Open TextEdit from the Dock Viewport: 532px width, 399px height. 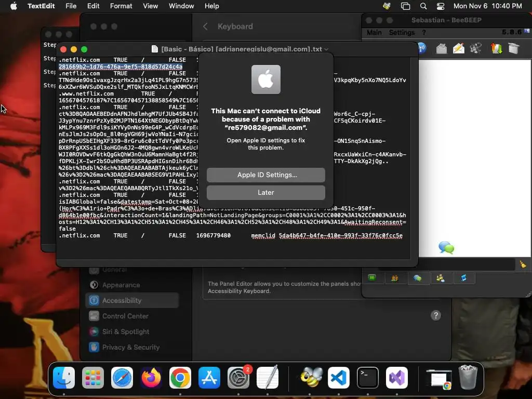tap(268, 377)
